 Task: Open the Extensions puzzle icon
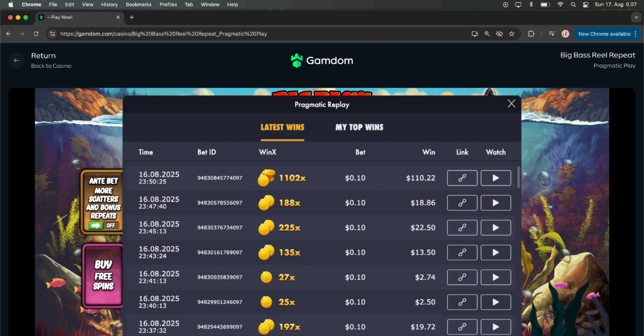click(x=531, y=34)
